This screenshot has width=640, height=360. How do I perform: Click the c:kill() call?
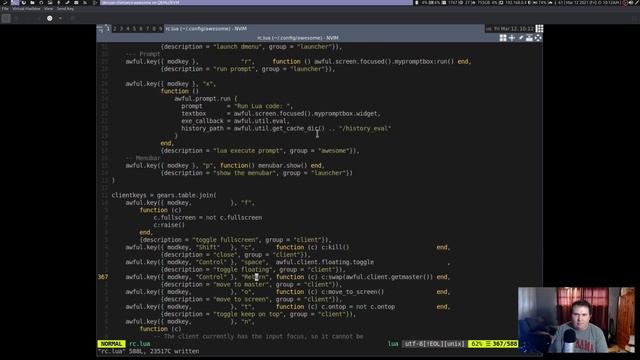(x=335, y=247)
